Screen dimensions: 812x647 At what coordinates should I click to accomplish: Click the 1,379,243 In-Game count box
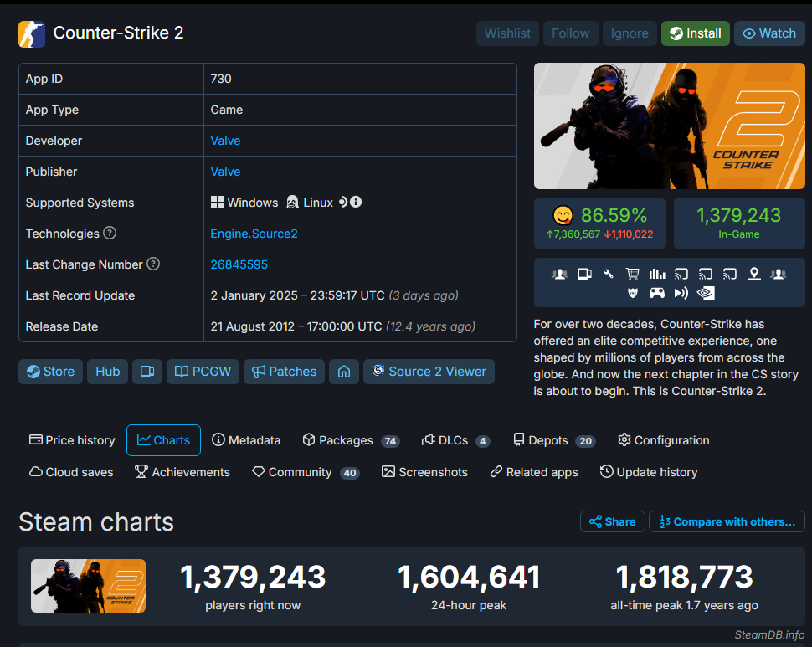[x=739, y=223]
